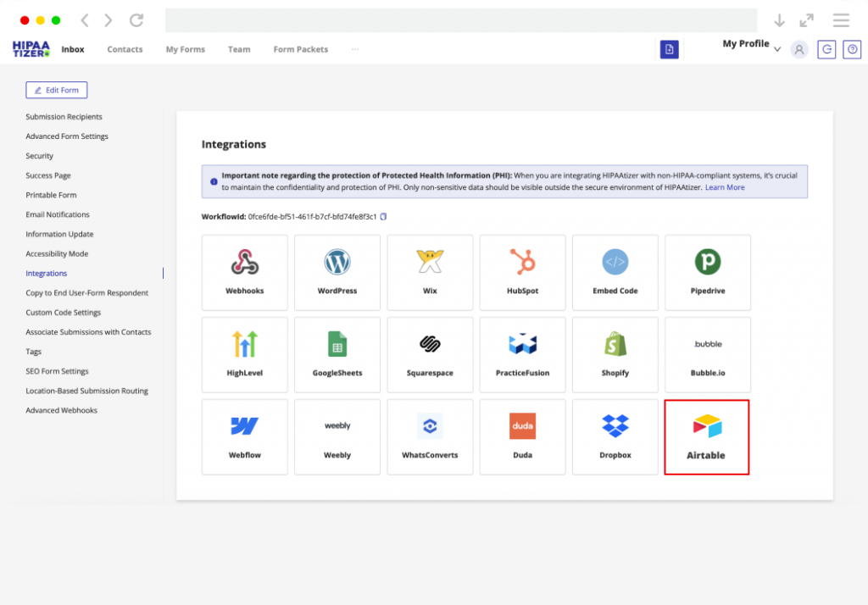Open the PracticeFusion integration
This screenshot has height=605, width=868.
tap(522, 355)
